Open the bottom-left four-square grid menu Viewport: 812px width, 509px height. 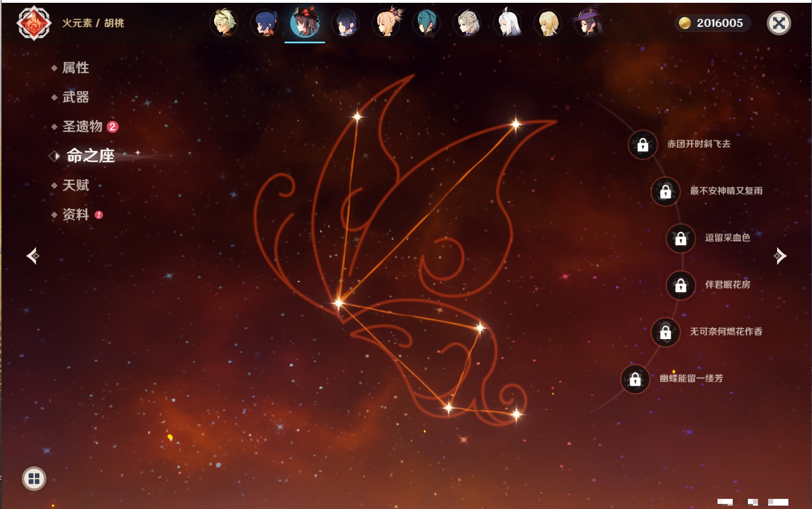[34, 479]
